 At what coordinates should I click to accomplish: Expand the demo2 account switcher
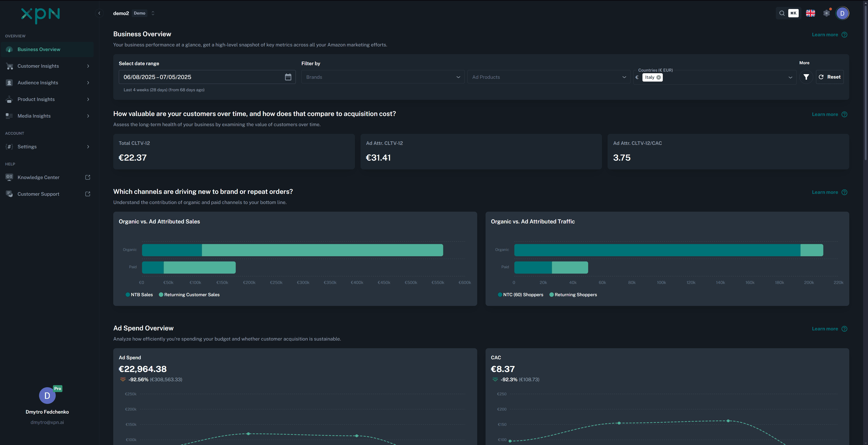click(x=153, y=13)
